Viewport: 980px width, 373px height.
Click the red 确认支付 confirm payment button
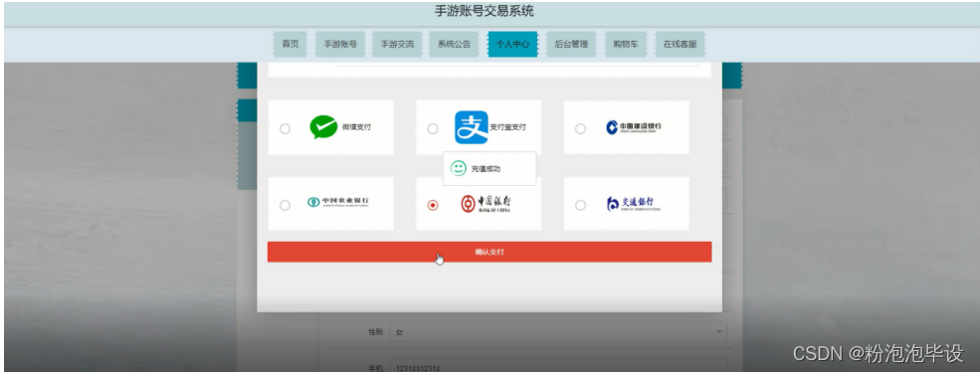point(490,252)
